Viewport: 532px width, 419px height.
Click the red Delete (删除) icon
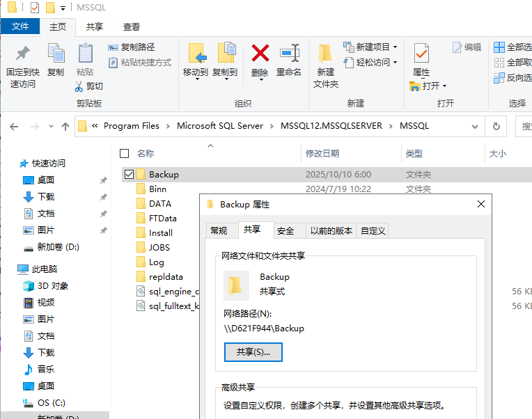260,53
